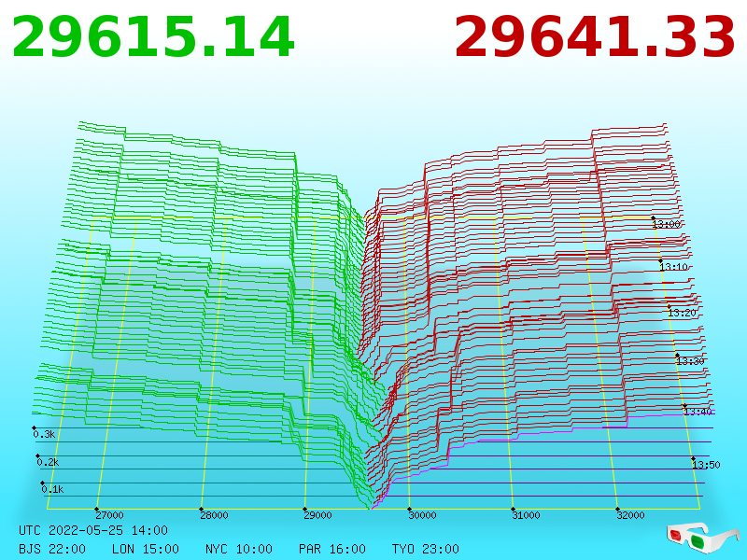Screen dimensions: 747x560
Task: Click the red ask price 29641.33
Action: (x=595, y=37)
